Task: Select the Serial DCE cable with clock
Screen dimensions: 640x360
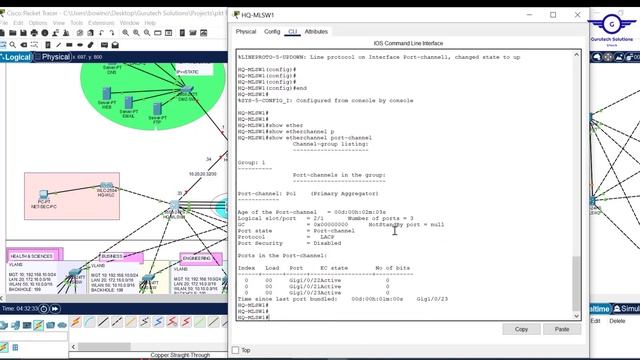Action: pos(172,322)
